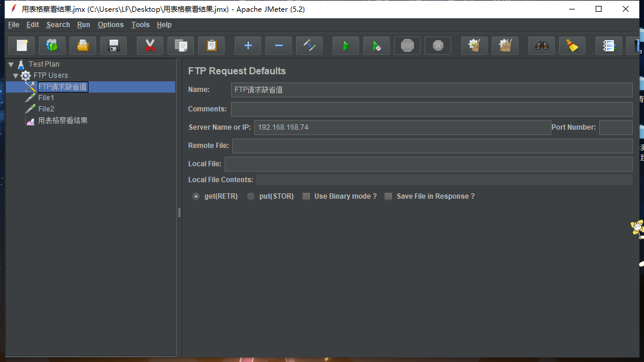Collapse the Test Plan tree node
Viewport: 644px width, 362px height.
(x=11, y=64)
